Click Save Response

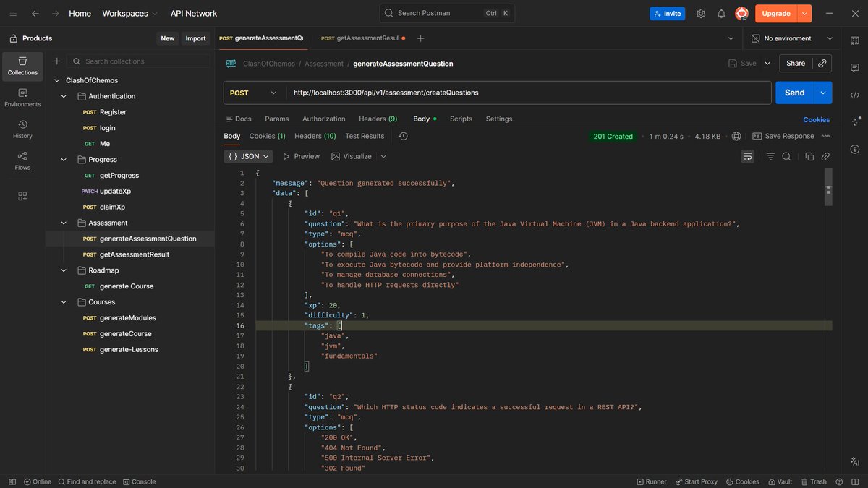(x=783, y=136)
